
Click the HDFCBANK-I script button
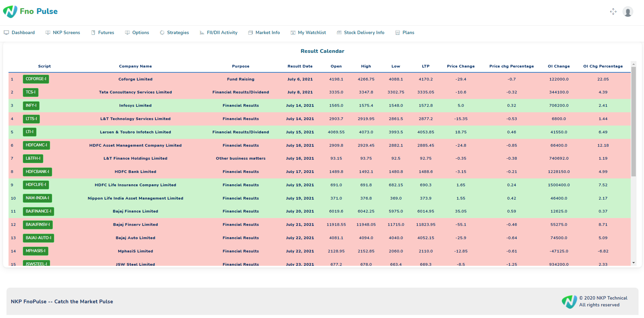pos(37,172)
